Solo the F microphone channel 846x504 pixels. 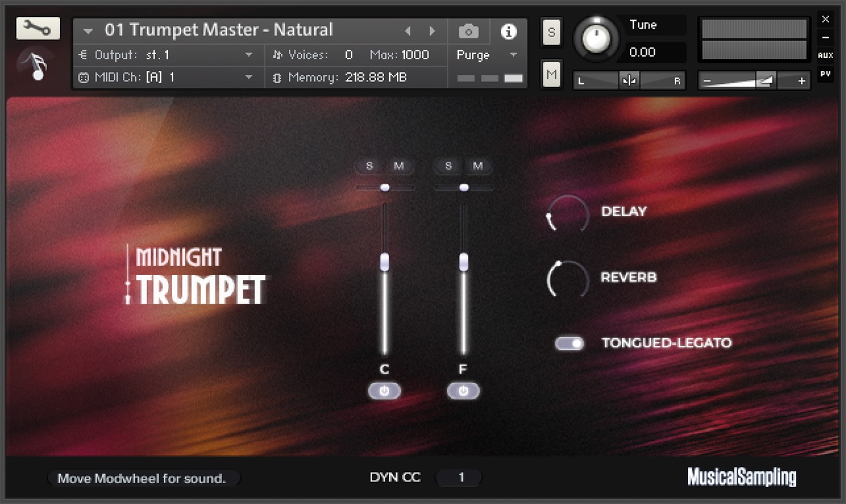pos(448,166)
